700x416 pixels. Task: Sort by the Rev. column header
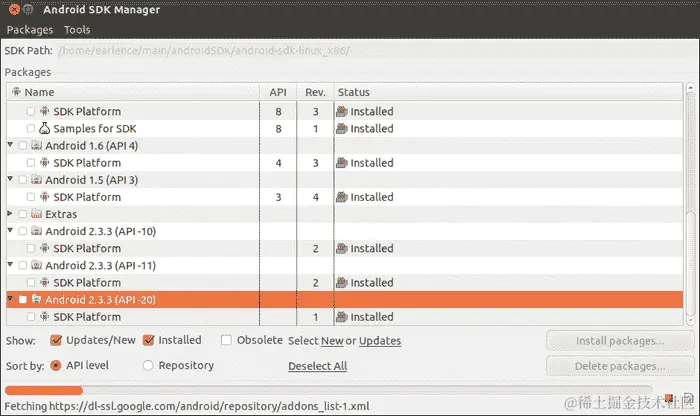(x=315, y=92)
